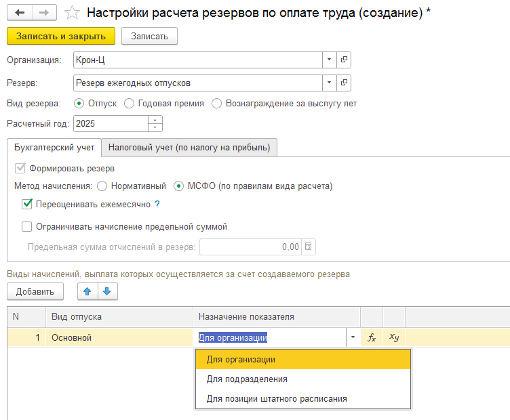Open the Резерв record with open icon
Image resolution: width=510 pixels, height=420 pixels.
click(x=344, y=83)
